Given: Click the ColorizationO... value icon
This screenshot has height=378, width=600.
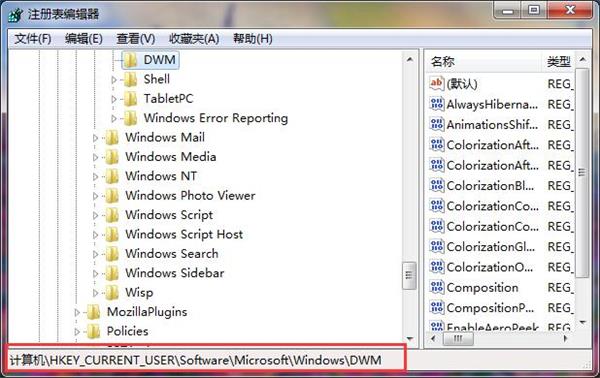Looking at the screenshot, I should [x=437, y=267].
